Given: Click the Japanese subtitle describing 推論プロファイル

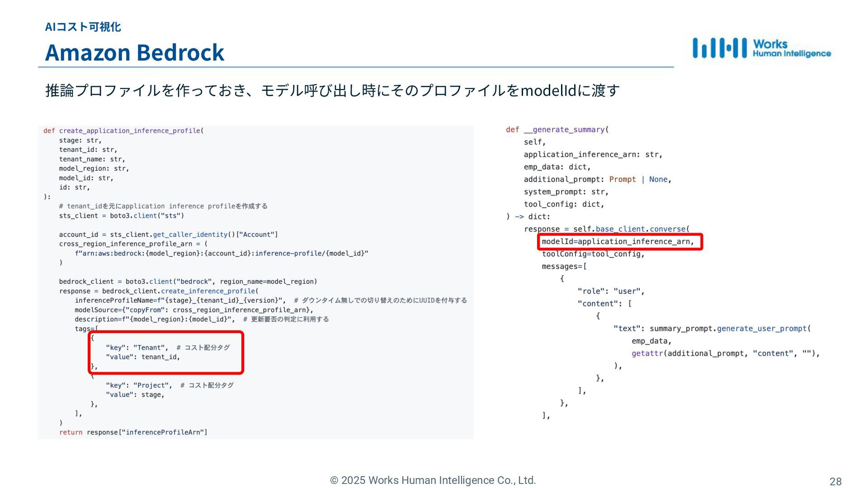Looking at the screenshot, I should (332, 91).
